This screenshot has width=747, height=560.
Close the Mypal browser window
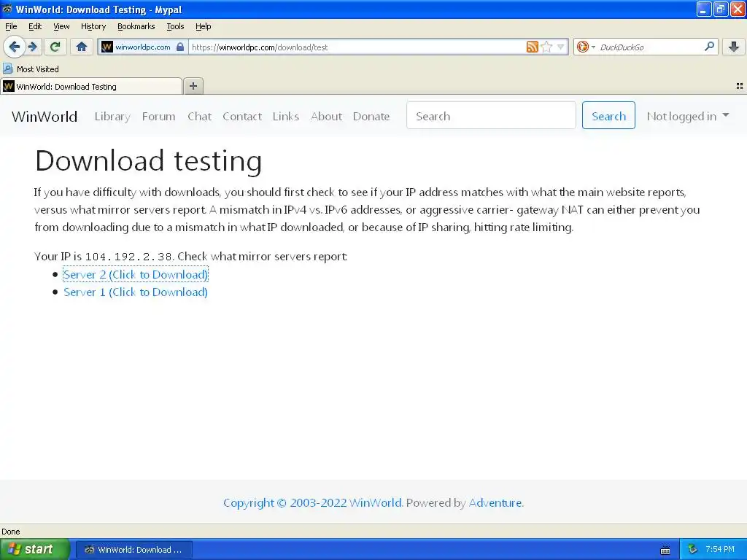click(x=738, y=9)
